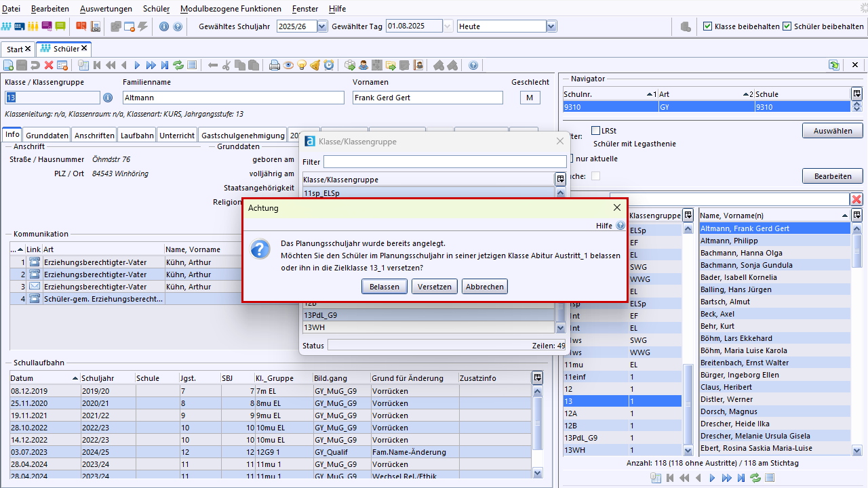Click the green refresh arrows in Schüler toolbar

point(178,65)
